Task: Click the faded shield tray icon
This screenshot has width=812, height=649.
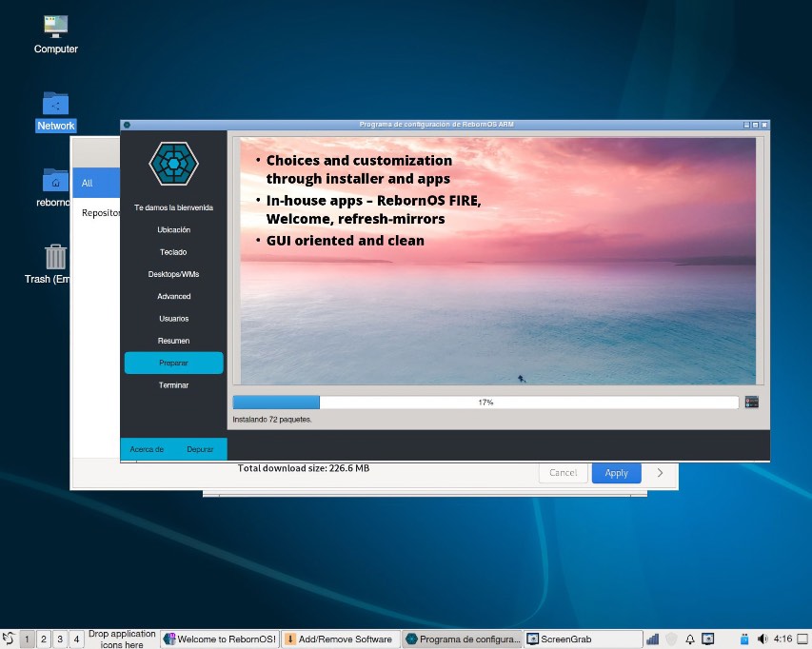Action: [671, 639]
